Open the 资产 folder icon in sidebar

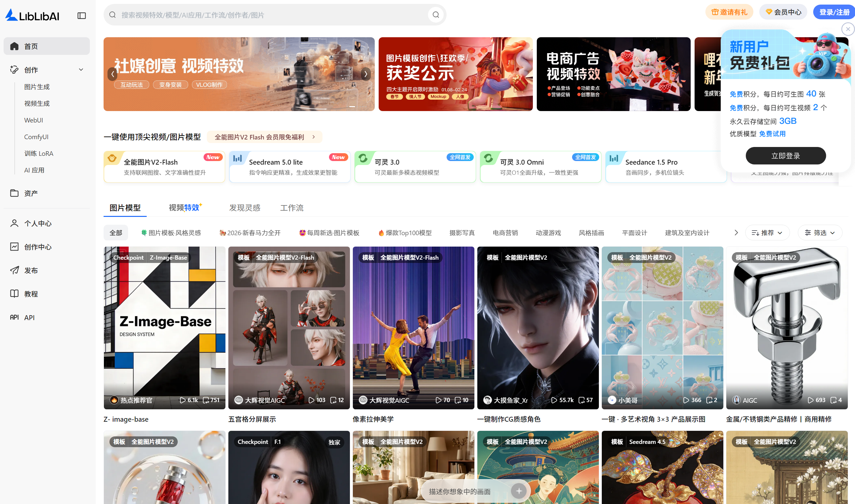tap(14, 193)
